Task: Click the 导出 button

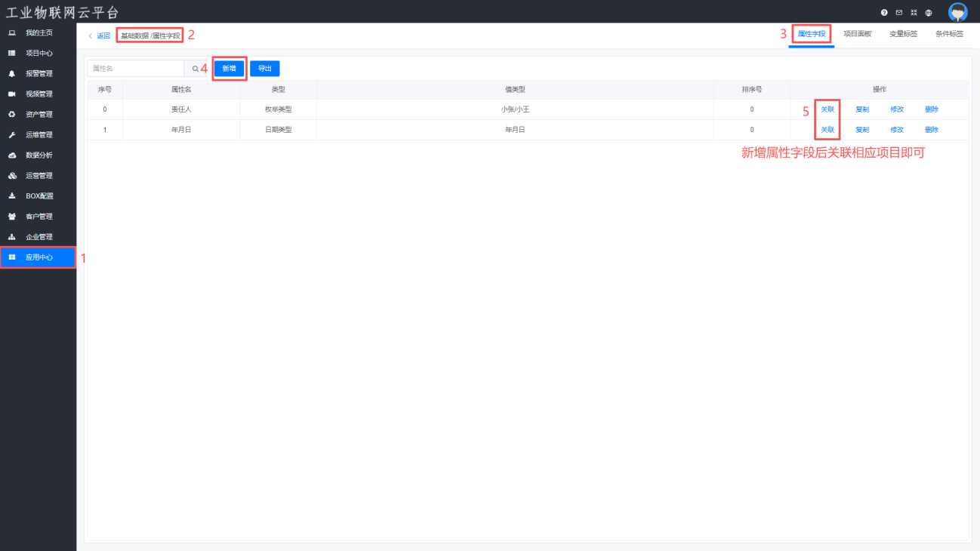Action: tap(265, 69)
